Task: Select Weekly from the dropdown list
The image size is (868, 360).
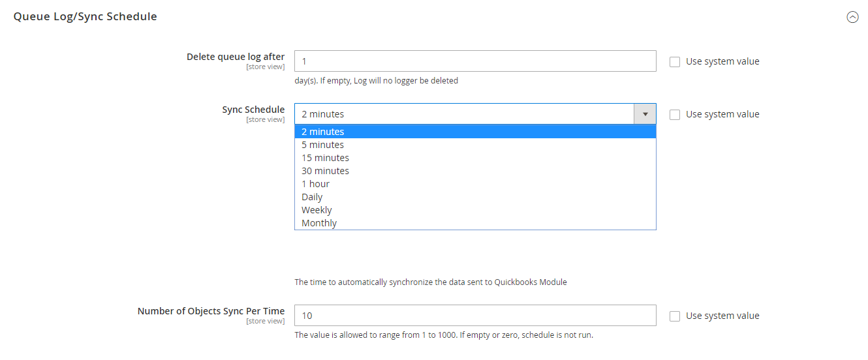Action: pos(475,210)
